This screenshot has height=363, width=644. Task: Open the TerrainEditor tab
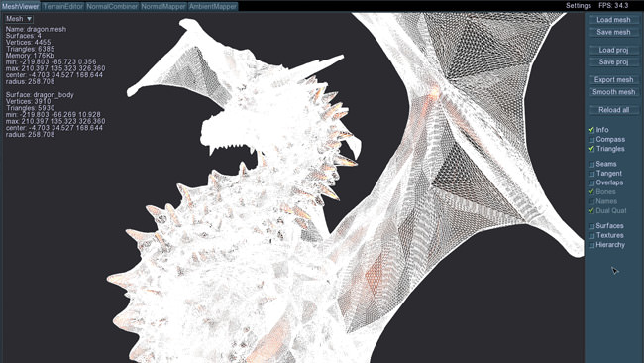tap(62, 6)
